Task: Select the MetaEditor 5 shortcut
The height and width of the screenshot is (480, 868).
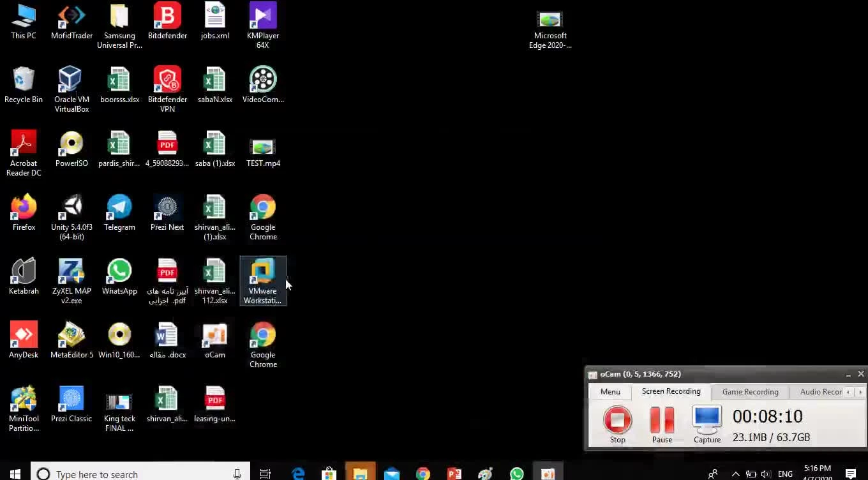Action: click(71, 341)
